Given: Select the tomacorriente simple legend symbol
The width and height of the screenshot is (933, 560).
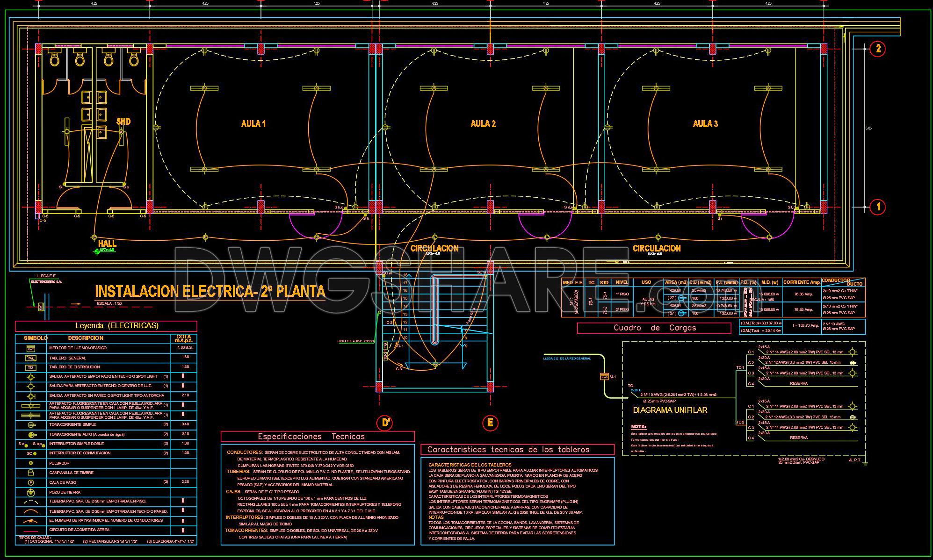Looking at the screenshot, I should [31, 425].
